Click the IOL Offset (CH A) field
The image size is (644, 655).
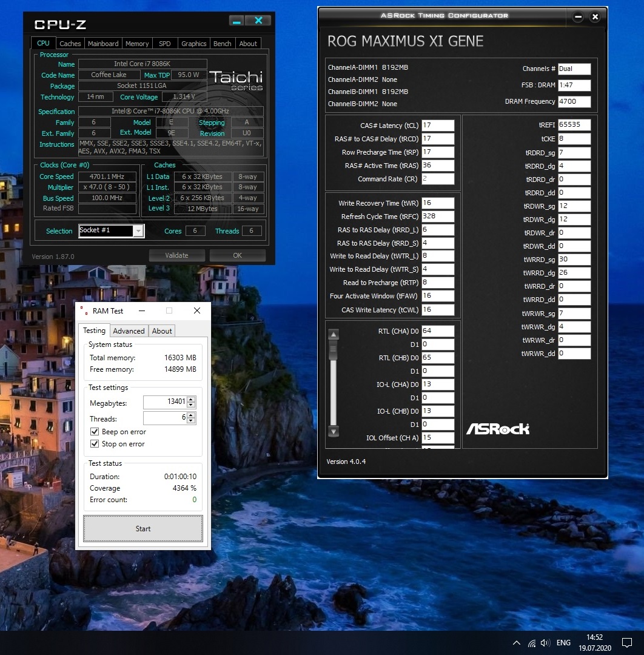438,437
